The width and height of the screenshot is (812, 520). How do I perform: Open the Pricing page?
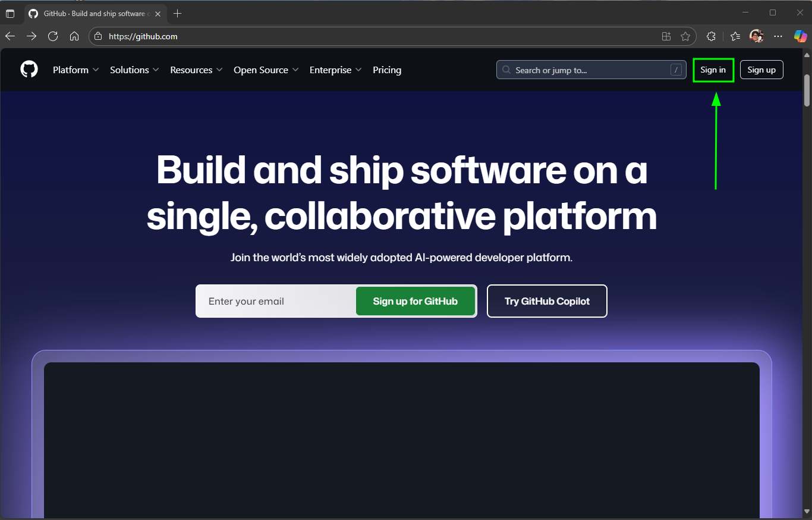coord(387,70)
